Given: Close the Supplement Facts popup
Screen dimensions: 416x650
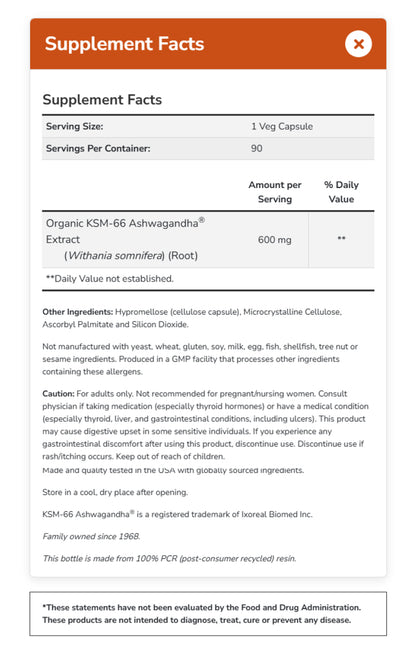Looking at the screenshot, I should click(x=358, y=44).
